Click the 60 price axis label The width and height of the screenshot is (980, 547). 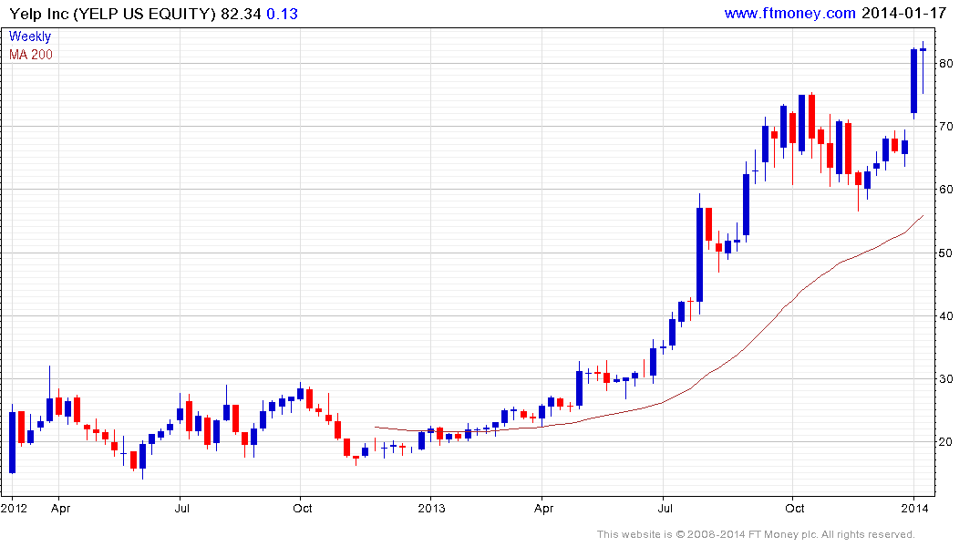[x=945, y=190]
